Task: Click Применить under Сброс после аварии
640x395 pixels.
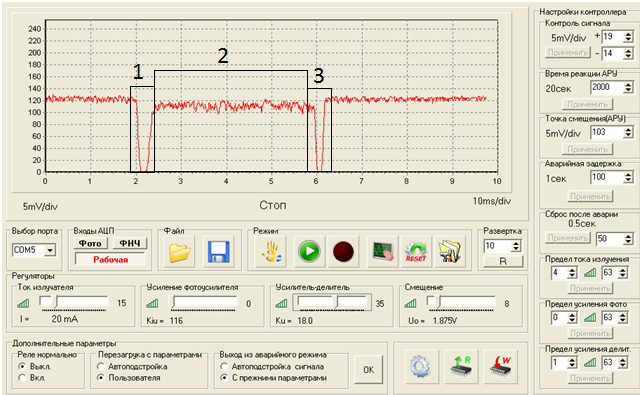Action: click(x=568, y=238)
